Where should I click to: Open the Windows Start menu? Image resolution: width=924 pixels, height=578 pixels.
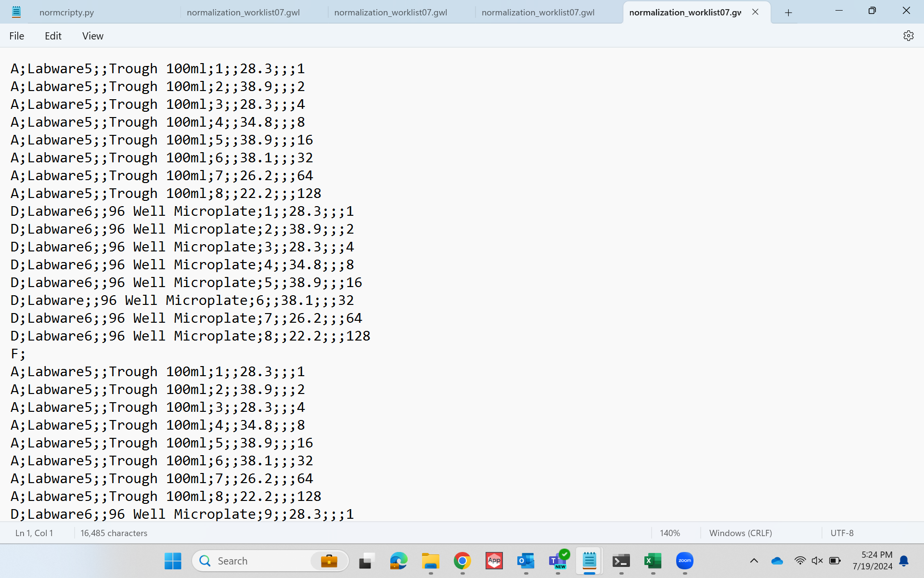pyautogui.click(x=173, y=561)
